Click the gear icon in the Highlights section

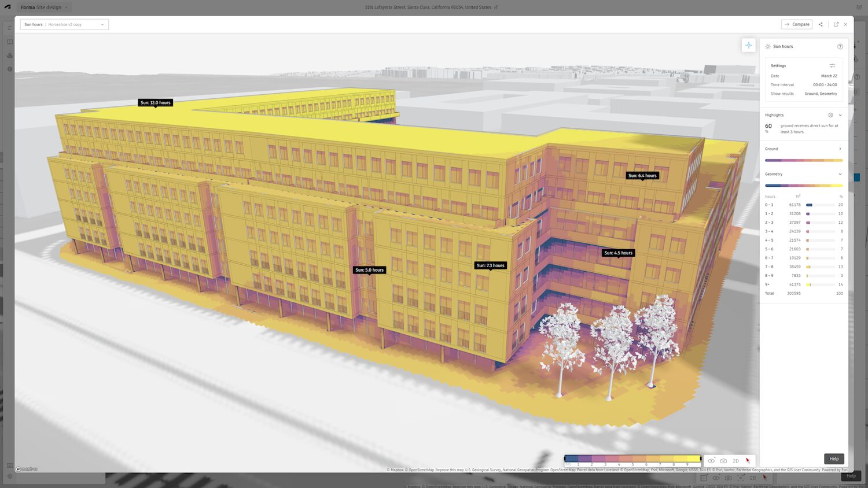click(x=831, y=115)
